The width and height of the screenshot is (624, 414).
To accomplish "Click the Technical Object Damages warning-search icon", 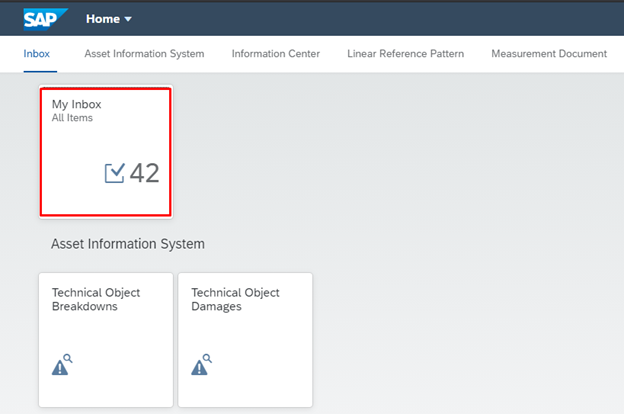I will coord(201,365).
